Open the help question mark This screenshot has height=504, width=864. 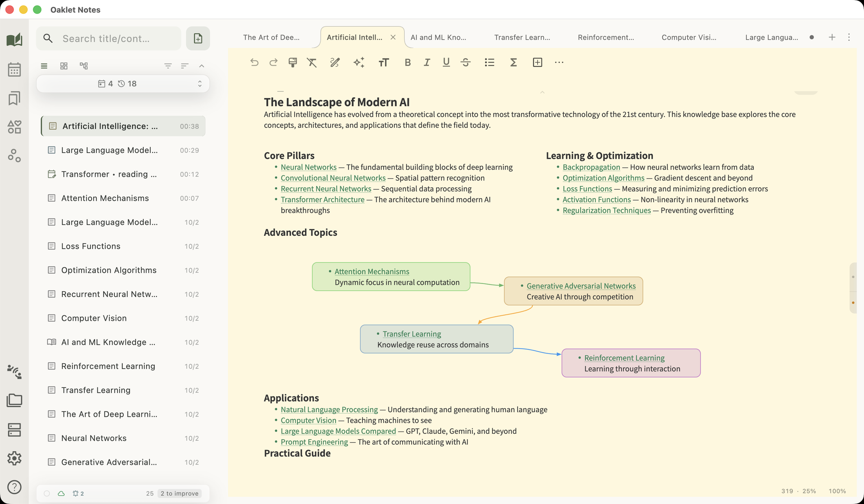pos(14,487)
